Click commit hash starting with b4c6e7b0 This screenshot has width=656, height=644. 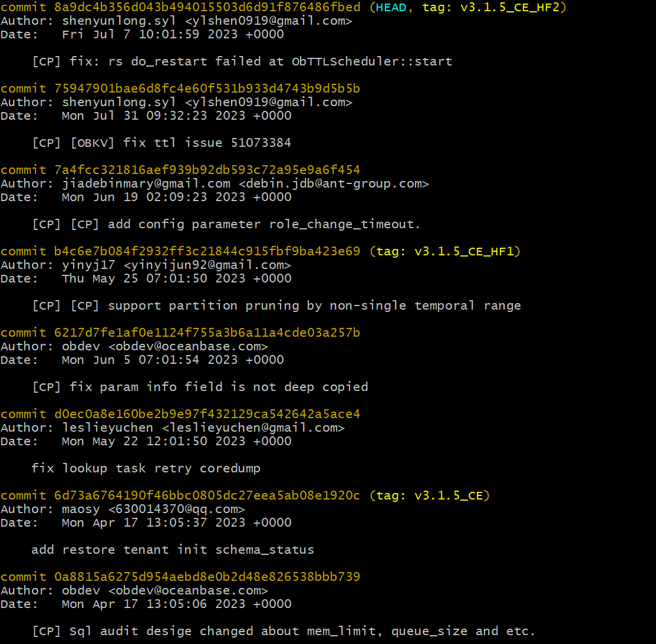pyautogui.click(x=207, y=251)
